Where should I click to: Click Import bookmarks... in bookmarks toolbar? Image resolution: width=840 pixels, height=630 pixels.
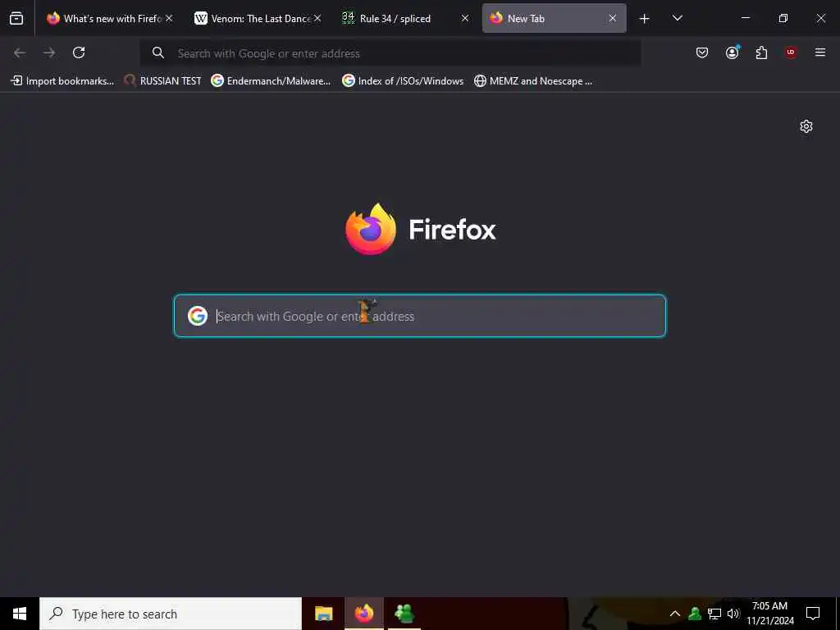pos(62,81)
